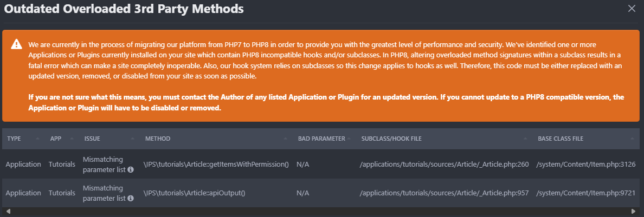Viewport: 644px width, 217px height.
Task: Select the apiOutput() method cell
Action: [195, 193]
